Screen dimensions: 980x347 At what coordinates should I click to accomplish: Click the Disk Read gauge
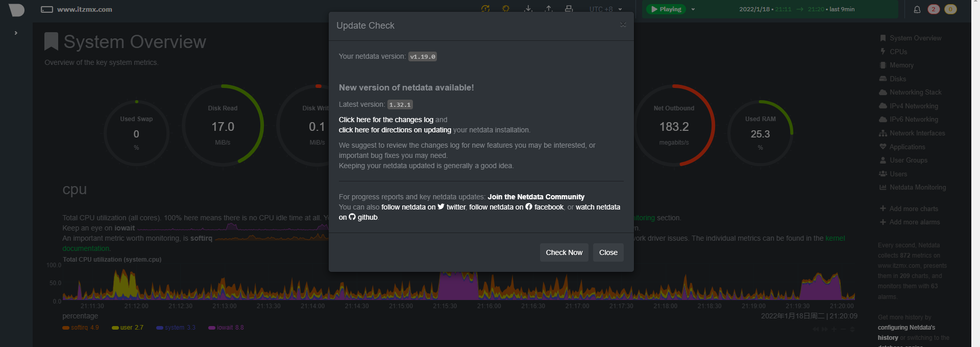pos(223,125)
